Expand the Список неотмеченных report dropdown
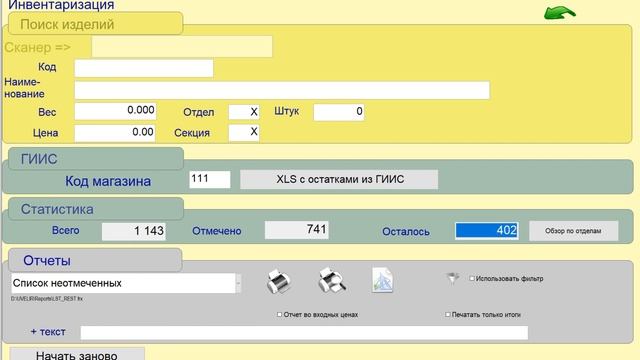Screen dimensions: 640x360 [238, 283]
